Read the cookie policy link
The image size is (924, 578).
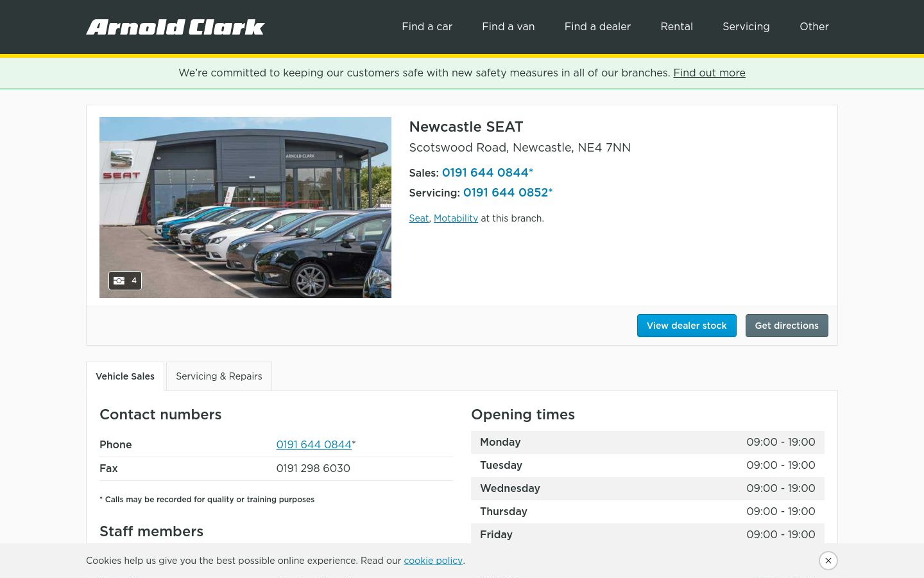433,561
